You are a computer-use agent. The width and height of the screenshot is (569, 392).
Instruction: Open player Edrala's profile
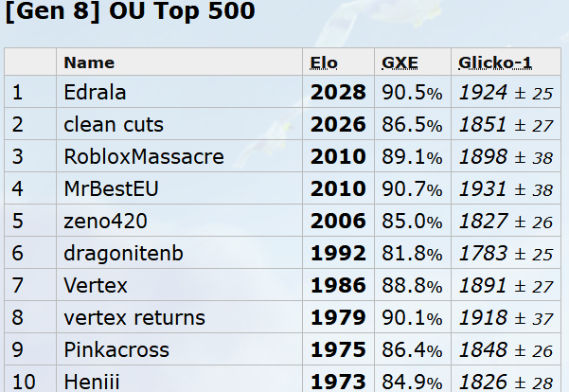tap(96, 93)
